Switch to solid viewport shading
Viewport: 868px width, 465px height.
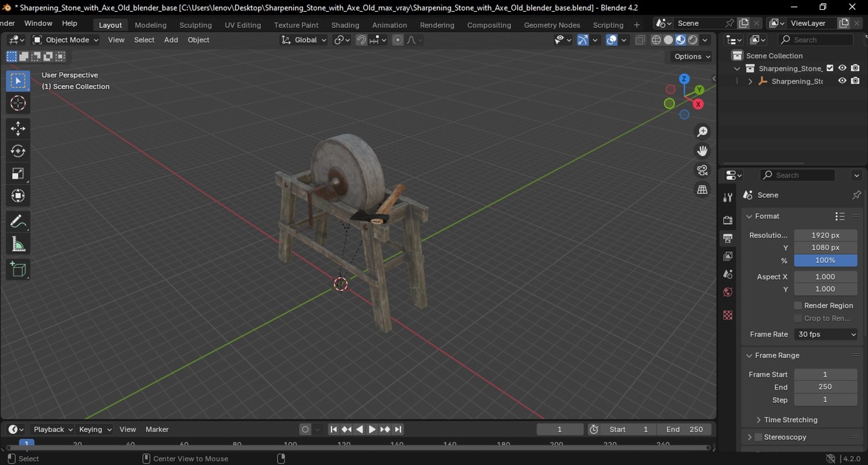(x=669, y=40)
